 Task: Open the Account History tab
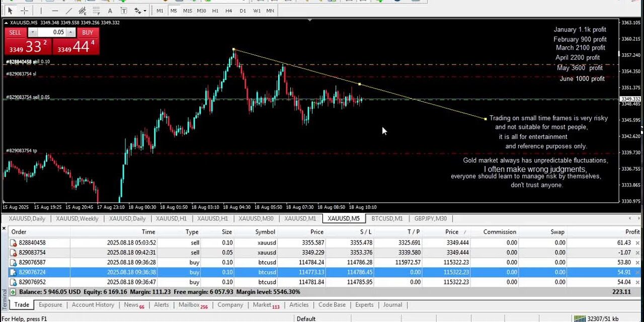93,305
